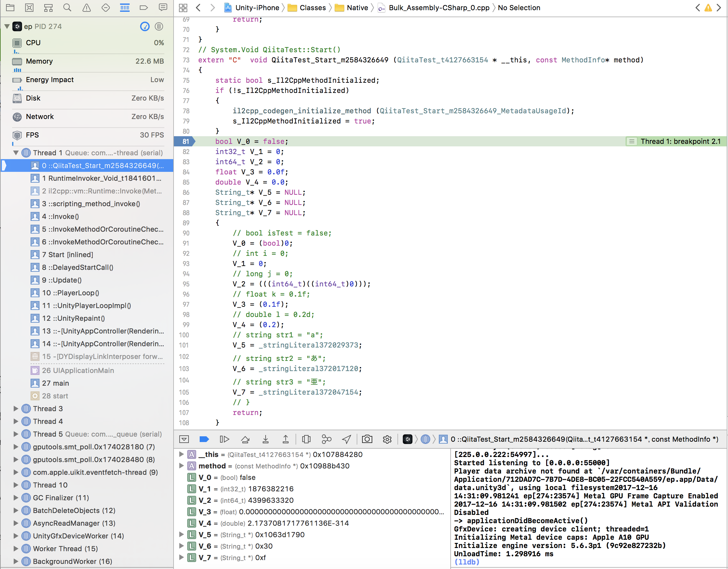
Task: Expand Thread 4
Action: (x=16, y=421)
